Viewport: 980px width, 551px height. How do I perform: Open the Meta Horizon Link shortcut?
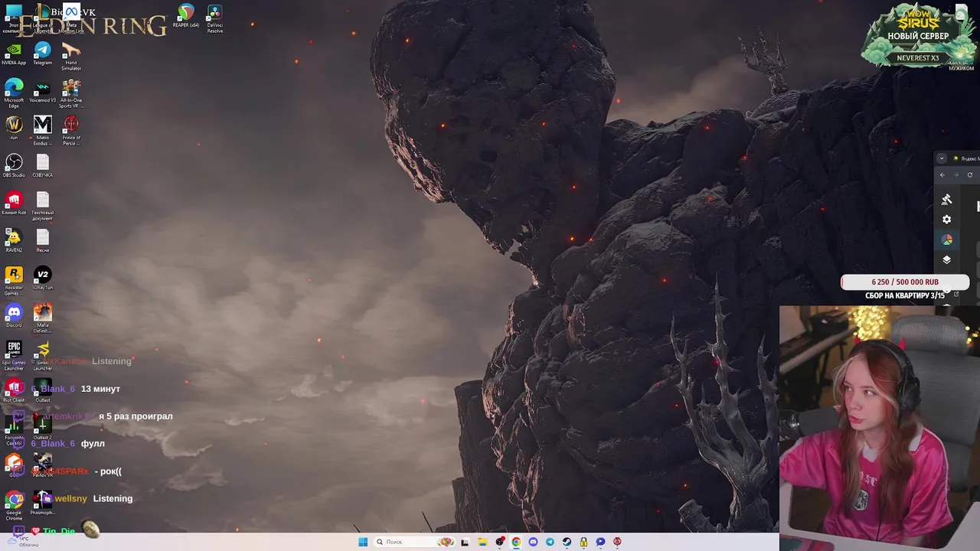71,18
